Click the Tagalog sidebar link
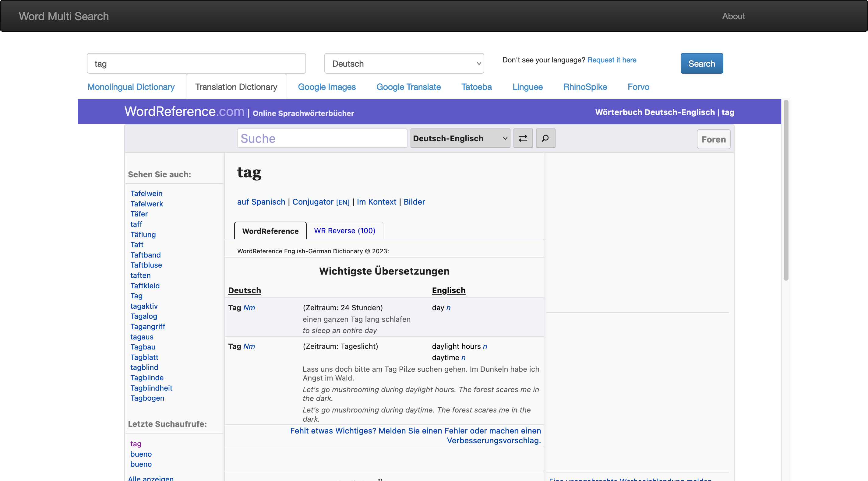The height and width of the screenshot is (481, 868). pyautogui.click(x=143, y=316)
